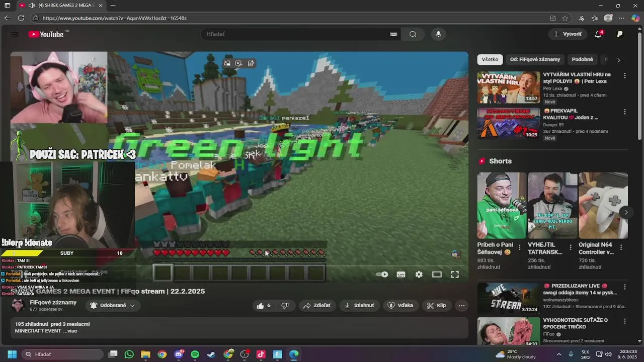This screenshot has width=644, height=362.
Task: Dislike the video
Action: pyautogui.click(x=285, y=305)
